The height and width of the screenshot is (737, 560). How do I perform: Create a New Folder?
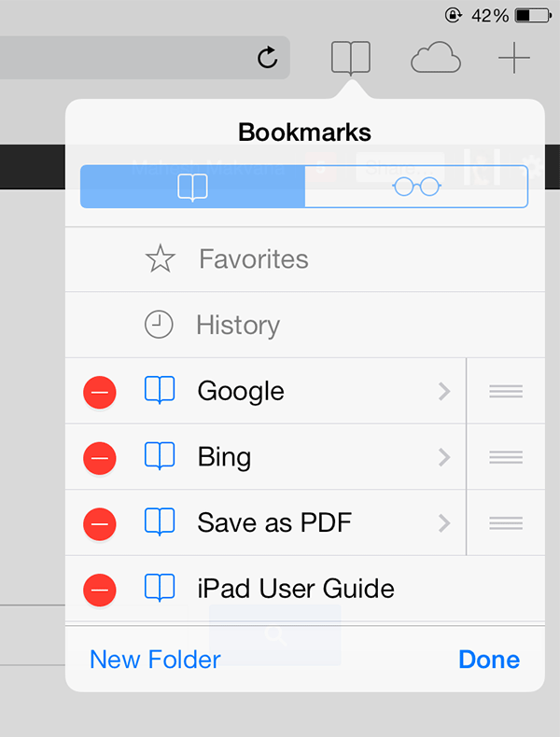pos(155,660)
